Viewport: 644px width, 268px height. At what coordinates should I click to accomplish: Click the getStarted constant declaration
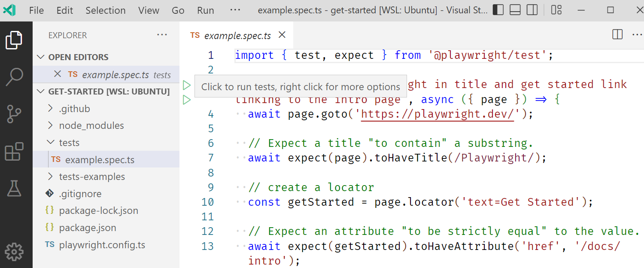321,202
